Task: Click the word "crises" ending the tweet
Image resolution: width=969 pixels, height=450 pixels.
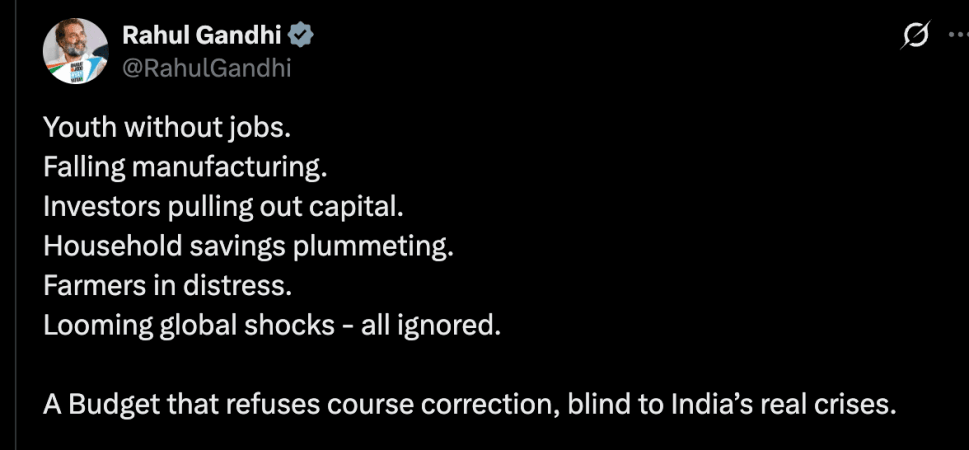Action: (846, 405)
